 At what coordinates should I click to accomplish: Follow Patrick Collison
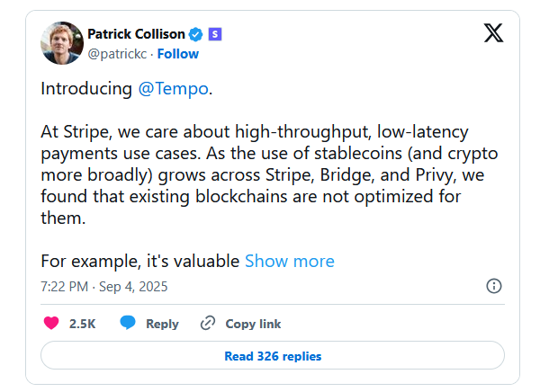pos(178,54)
